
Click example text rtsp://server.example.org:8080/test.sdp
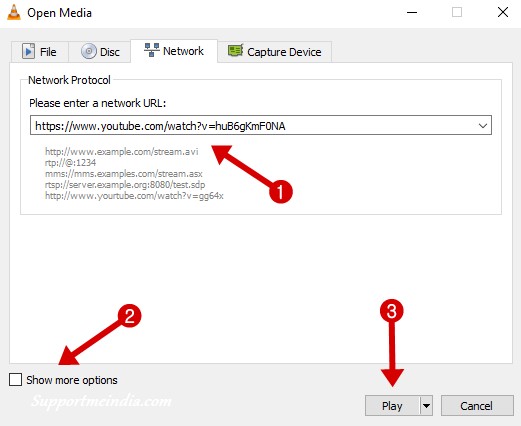click(x=125, y=185)
